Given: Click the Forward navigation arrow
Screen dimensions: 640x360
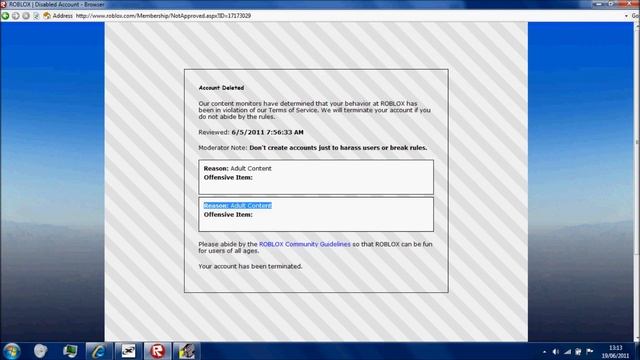Looking at the screenshot, I should (16, 16).
